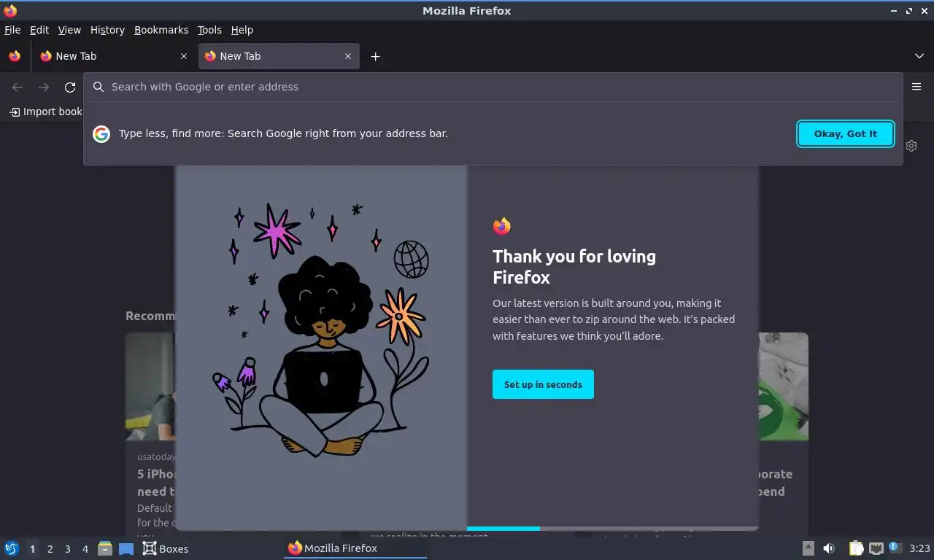Open the Edit menu
The height and width of the screenshot is (560, 934).
[39, 30]
